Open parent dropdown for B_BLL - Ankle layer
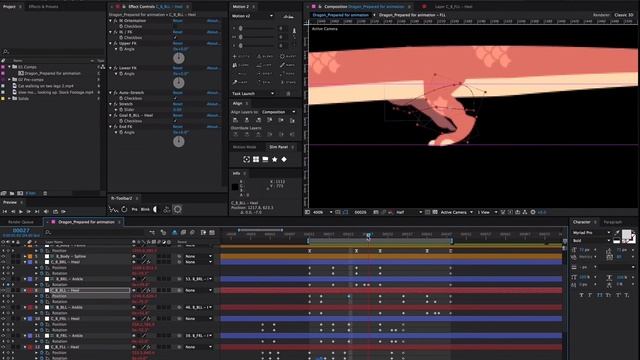 [x=199, y=307]
